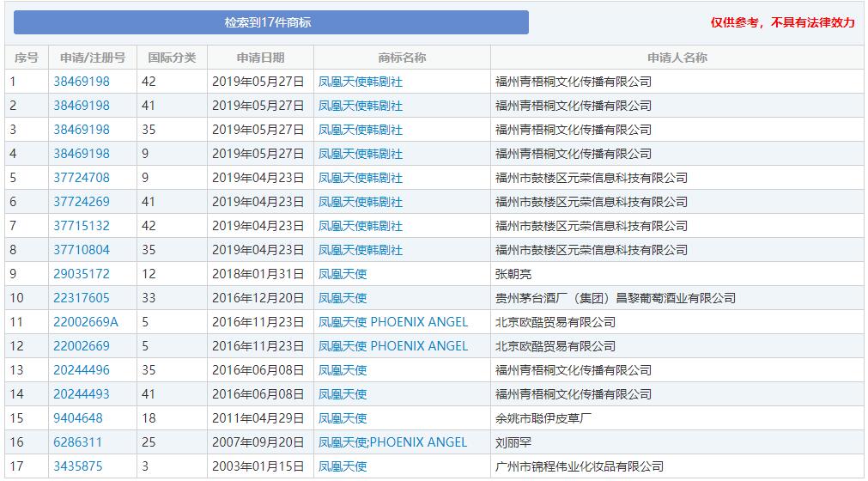Select applicant 广州市锦程伟业化妆品有限公司
The width and height of the screenshot is (868, 481).
(x=579, y=466)
